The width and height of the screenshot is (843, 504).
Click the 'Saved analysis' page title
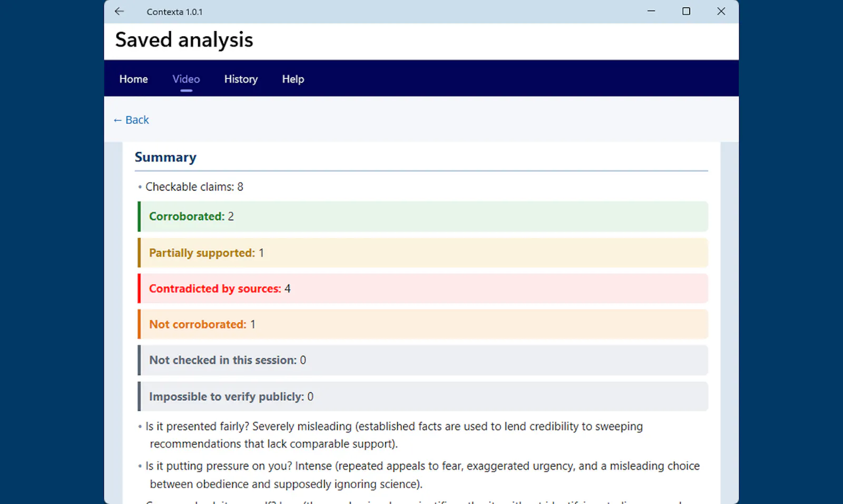[x=184, y=40]
